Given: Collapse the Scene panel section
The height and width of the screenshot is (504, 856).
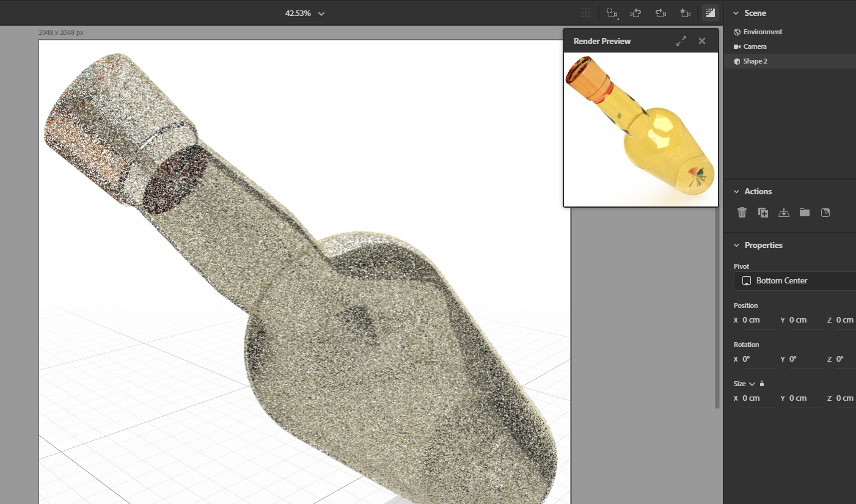Looking at the screenshot, I should coord(736,13).
